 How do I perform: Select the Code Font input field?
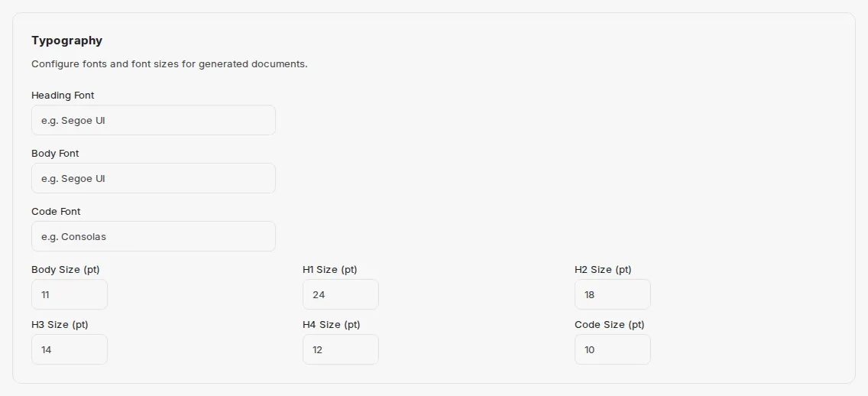(154, 236)
